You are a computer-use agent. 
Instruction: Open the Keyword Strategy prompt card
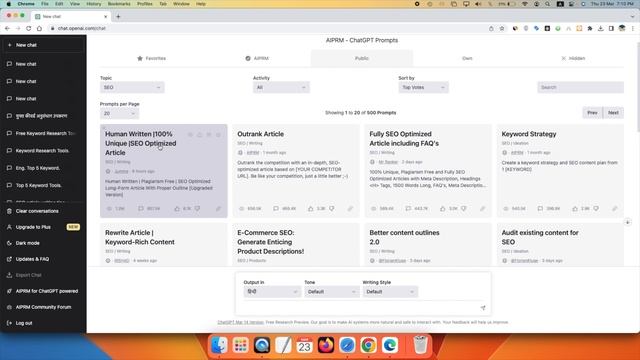(x=560, y=171)
